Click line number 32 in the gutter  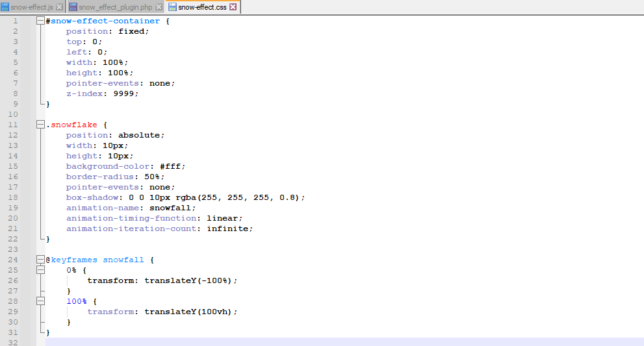click(x=13, y=342)
